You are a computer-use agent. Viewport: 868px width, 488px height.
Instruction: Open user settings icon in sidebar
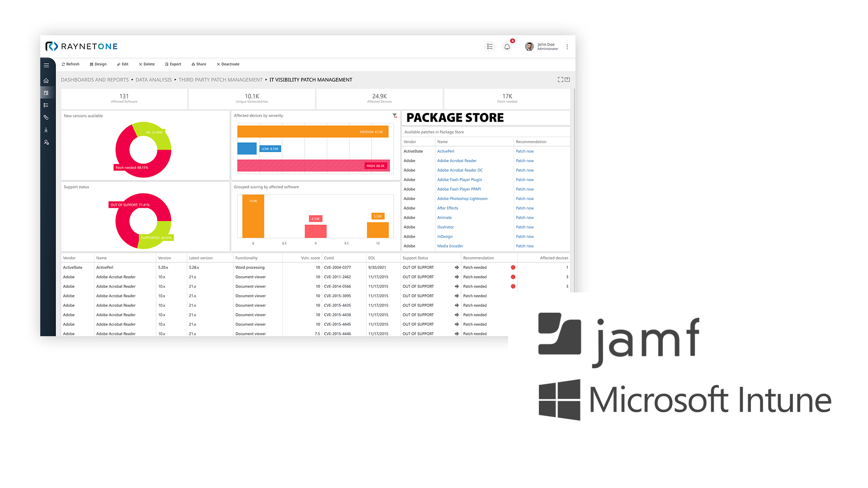(46, 142)
